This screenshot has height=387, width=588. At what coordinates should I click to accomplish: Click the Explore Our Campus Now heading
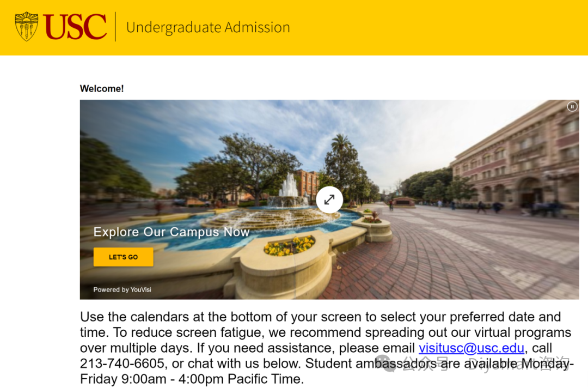(171, 232)
